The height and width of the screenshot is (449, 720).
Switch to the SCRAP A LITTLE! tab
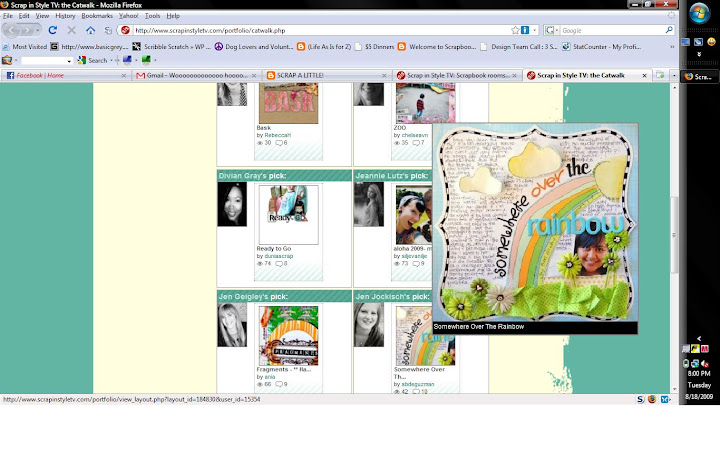coord(326,75)
